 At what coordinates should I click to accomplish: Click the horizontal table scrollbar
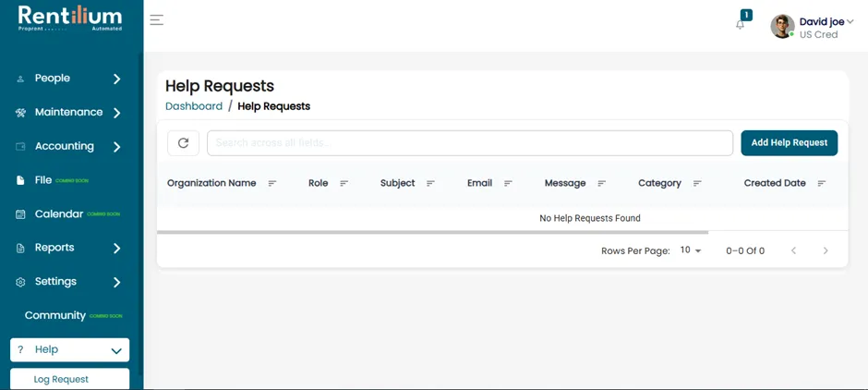[x=432, y=232]
